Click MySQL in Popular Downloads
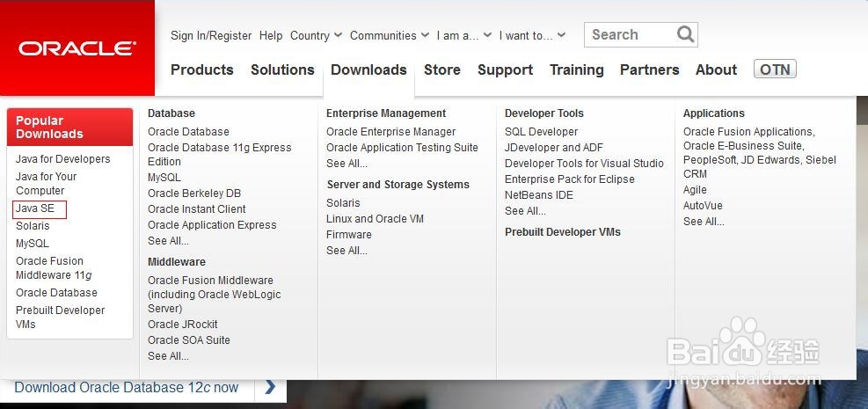 [33, 244]
